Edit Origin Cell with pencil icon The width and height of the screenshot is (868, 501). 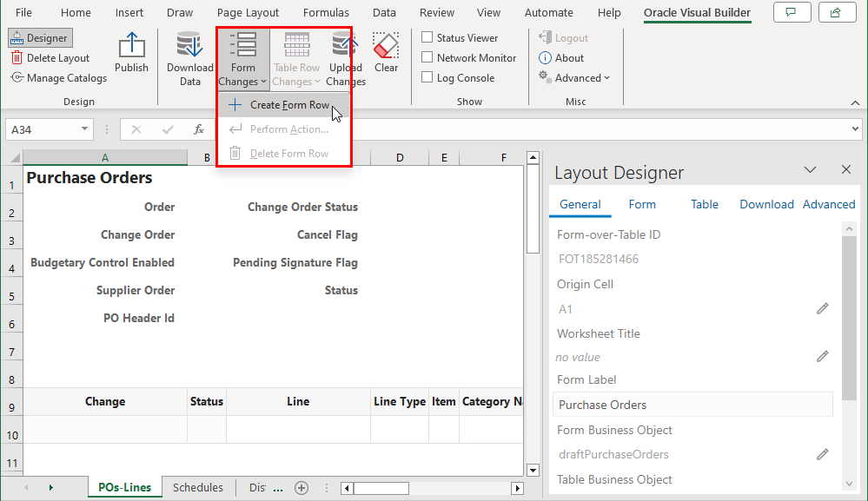pyautogui.click(x=822, y=309)
